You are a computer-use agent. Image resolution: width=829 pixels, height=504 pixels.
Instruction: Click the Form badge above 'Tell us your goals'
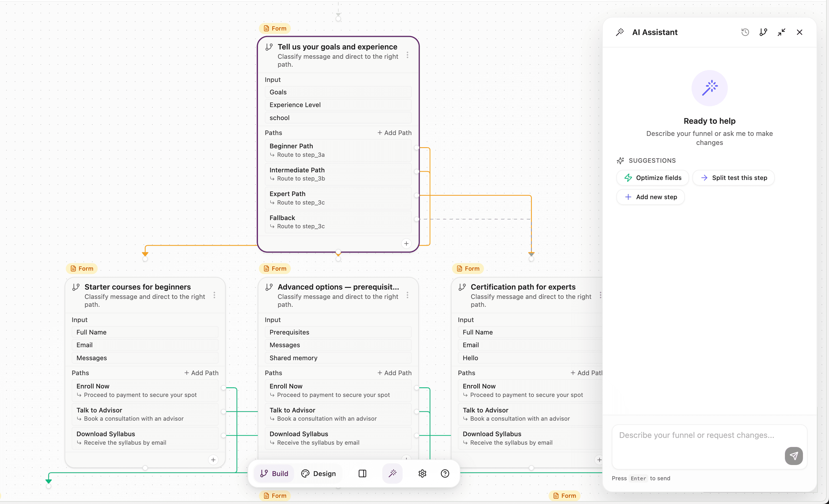(275, 28)
